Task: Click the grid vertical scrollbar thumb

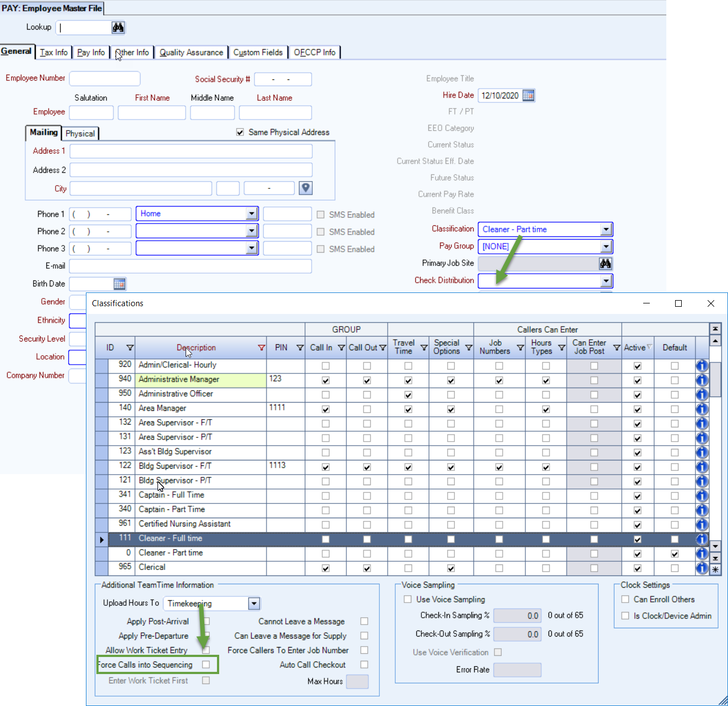Action: pos(715,379)
